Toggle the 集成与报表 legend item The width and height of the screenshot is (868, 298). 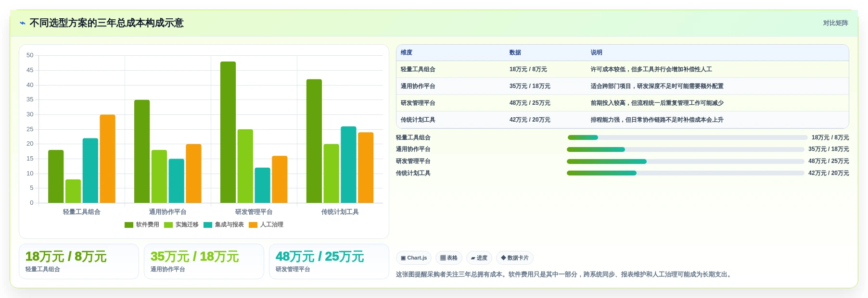tap(224, 224)
